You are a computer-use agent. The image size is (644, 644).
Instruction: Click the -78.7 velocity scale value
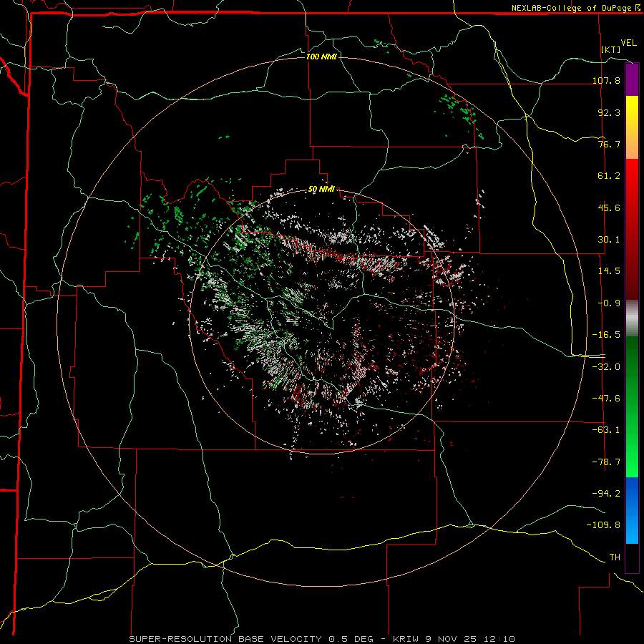[x=606, y=462]
